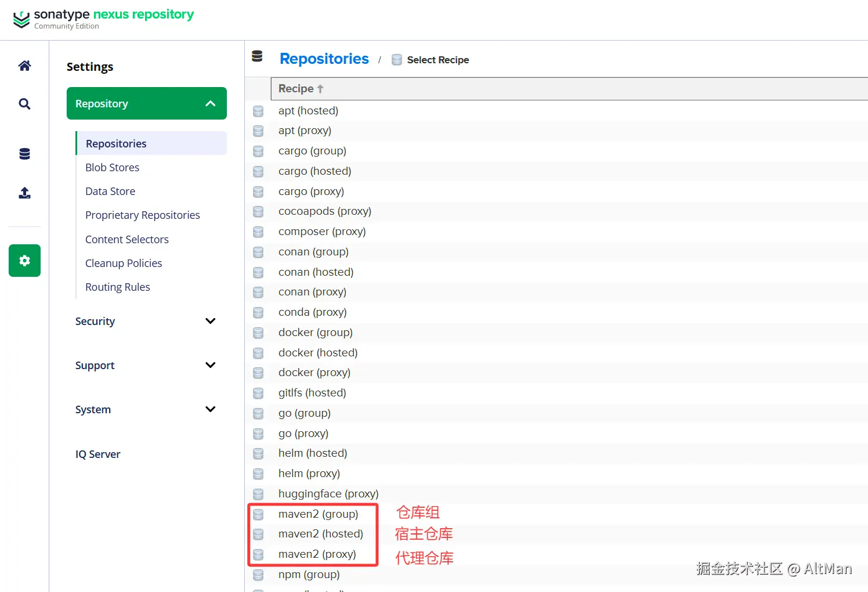
Task: Click the icon beside docker (group)
Action: tap(258, 333)
